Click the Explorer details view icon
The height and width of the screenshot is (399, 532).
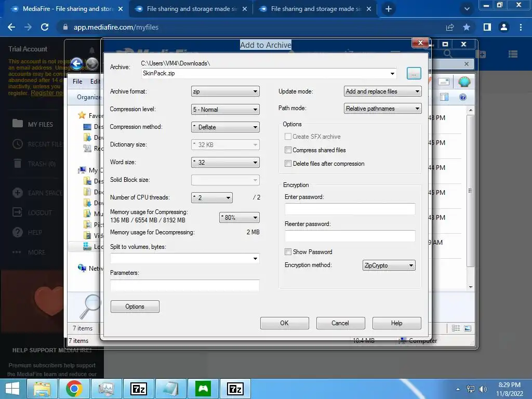pyautogui.click(x=456, y=328)
